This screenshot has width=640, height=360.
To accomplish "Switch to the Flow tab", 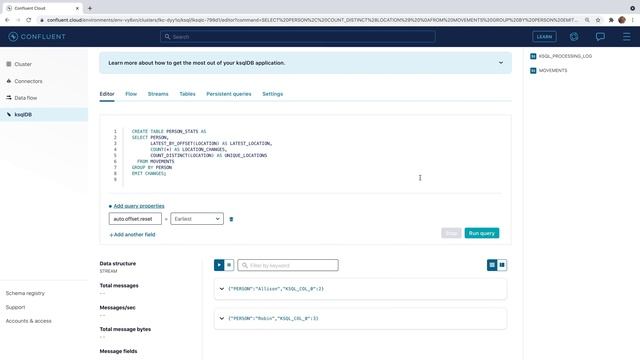I will 131,94.
